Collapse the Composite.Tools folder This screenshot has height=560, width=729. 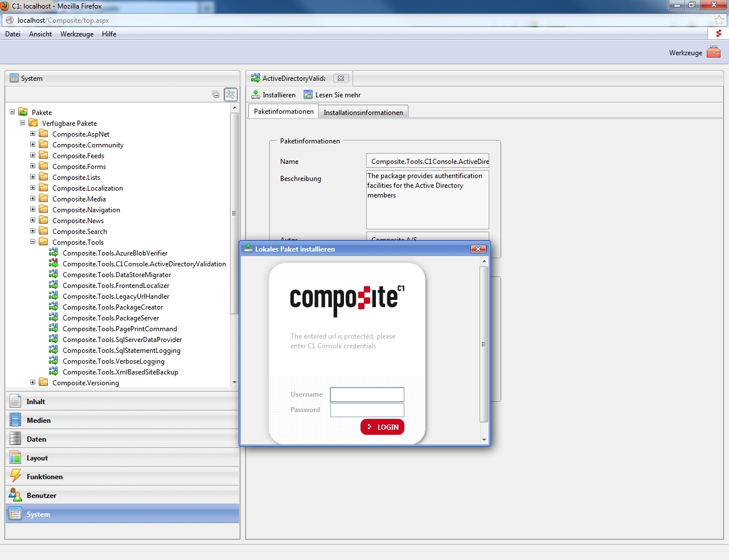click(x=32, y=242)
